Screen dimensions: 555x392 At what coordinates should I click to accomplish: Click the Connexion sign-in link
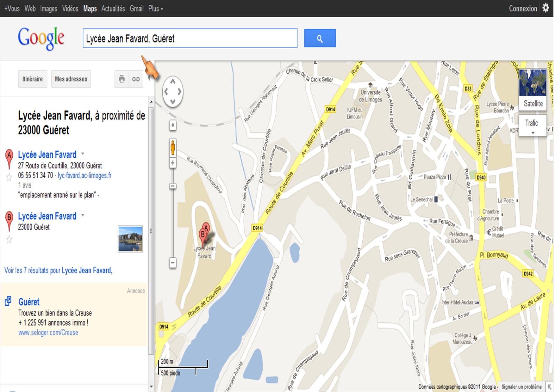(523, 9)
